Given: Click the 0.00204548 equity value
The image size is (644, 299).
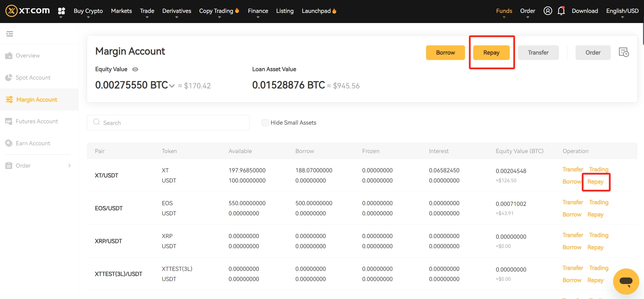Looking at the screenshot, I should tap(511, 171).
